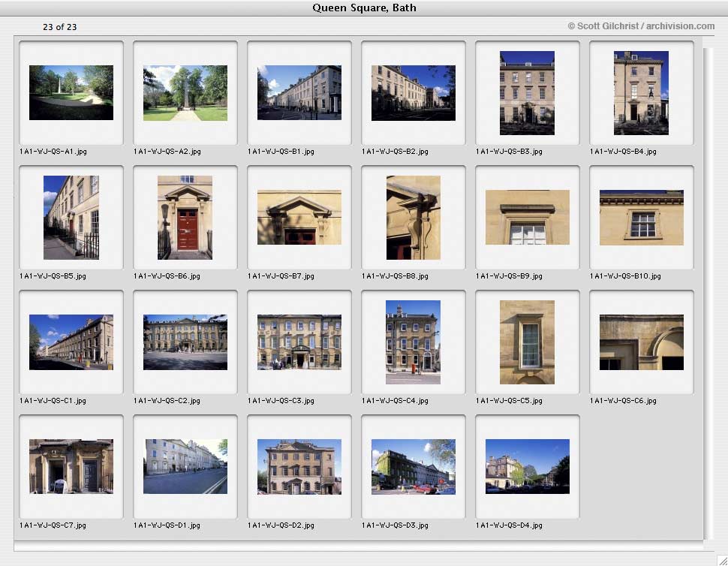
Task: Open the 1A1-WJ-QS-B4.jpg thumbnail
Action: point(641,93)
